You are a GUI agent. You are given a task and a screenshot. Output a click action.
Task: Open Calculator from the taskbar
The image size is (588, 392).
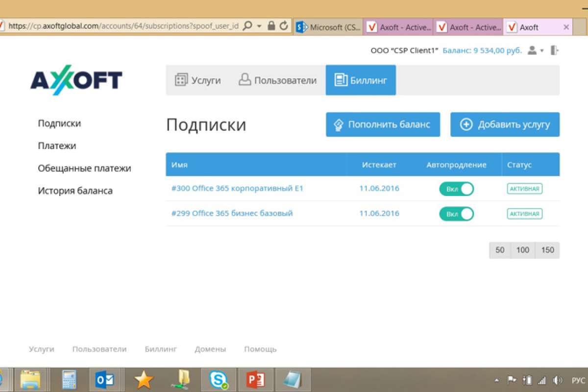70,380
